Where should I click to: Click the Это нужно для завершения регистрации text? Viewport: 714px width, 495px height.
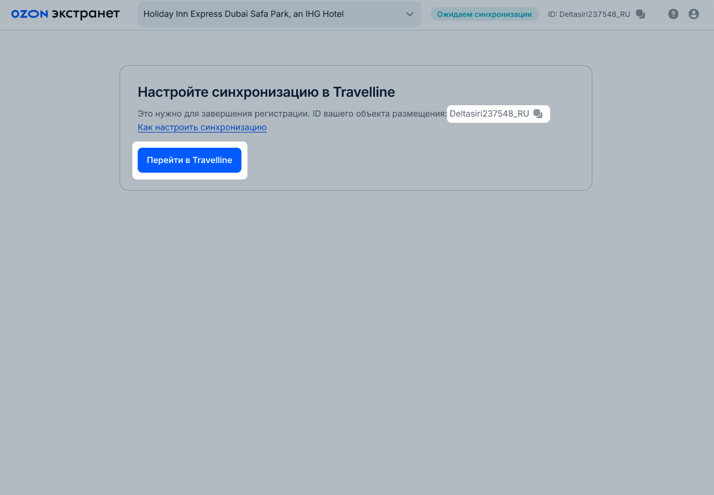tap(224, 114)
